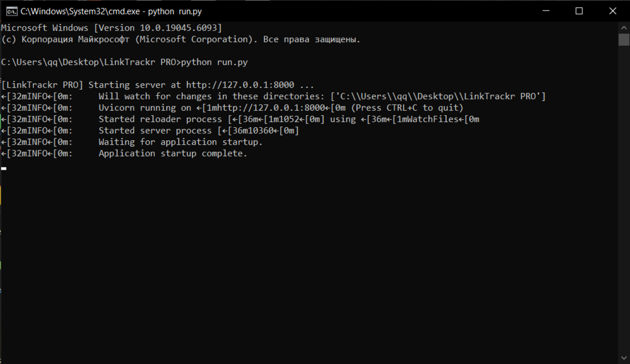Viewport: 630px width, 364px height.
Task: Click the 'python run.py' command text
Action: (x=214, y=62)
